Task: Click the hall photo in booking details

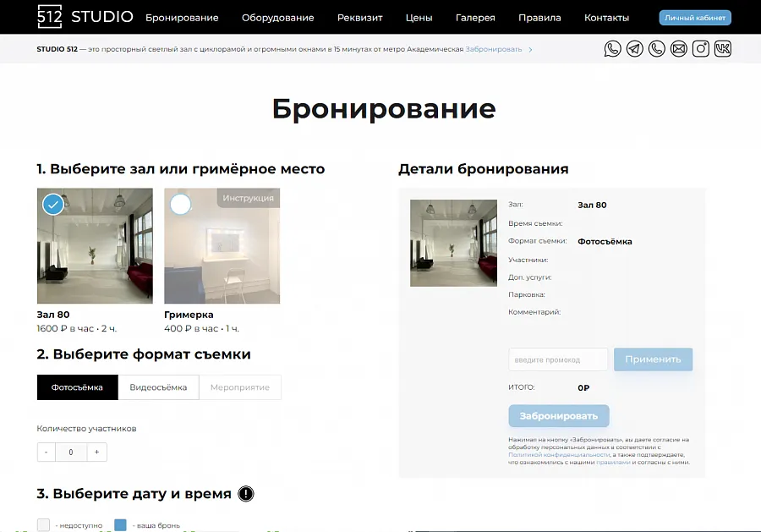Action: click(x=454, y=244)
